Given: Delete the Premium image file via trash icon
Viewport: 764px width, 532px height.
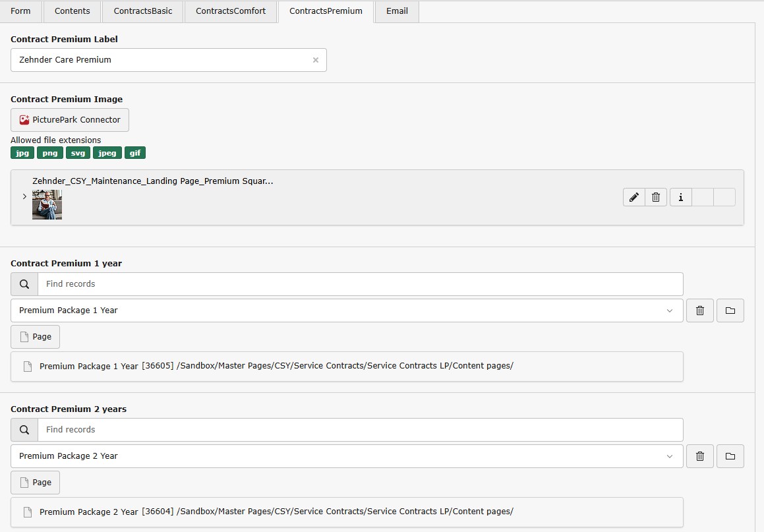Looking at the screenshot, I should [656, 197].
